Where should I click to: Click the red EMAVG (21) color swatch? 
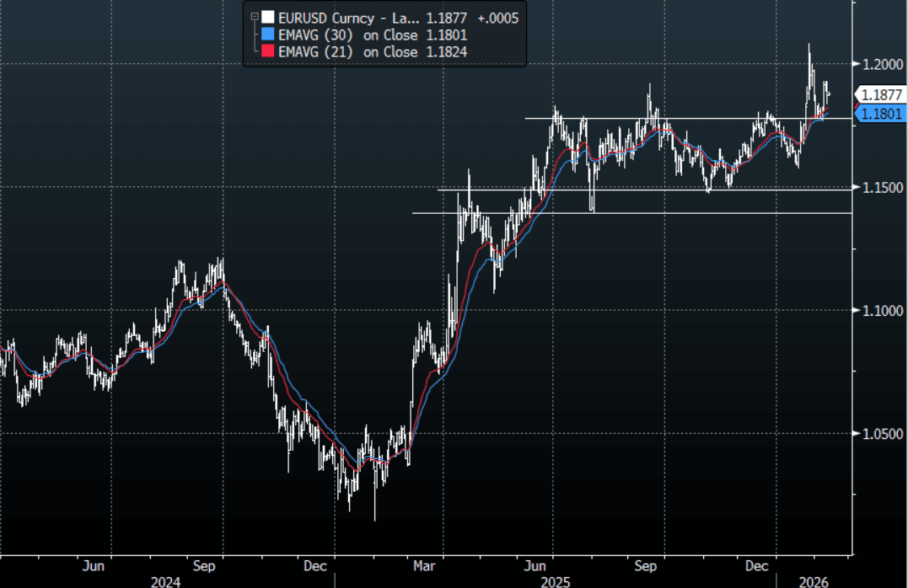pos(268,52)
